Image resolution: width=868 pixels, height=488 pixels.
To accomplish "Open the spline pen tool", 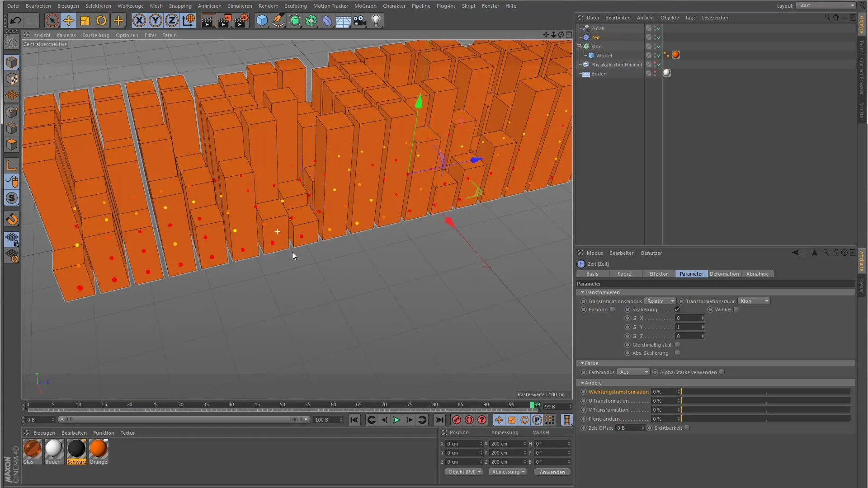I will click(x=278, y=20).
